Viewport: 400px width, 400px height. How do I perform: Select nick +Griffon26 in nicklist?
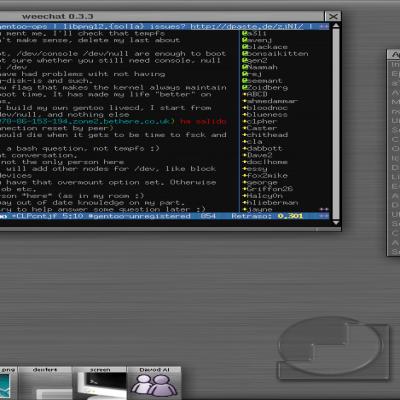pyautogui.click(x=267, y=189)
